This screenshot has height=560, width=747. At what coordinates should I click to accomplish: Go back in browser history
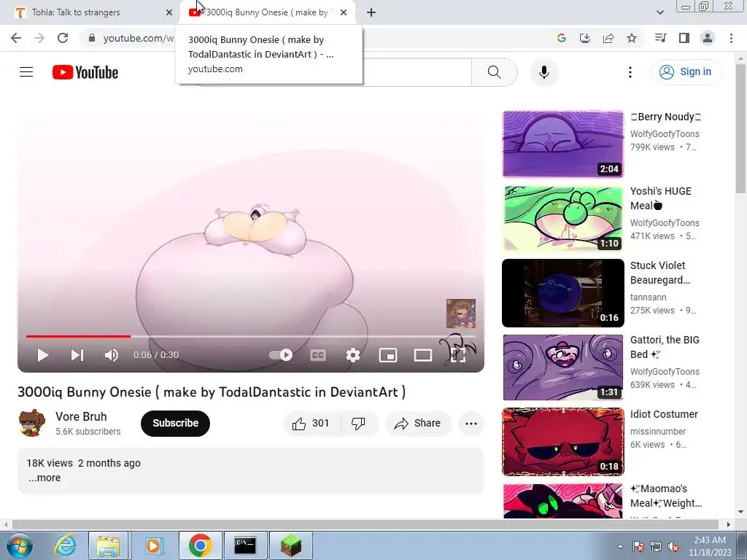coord(16,38)
